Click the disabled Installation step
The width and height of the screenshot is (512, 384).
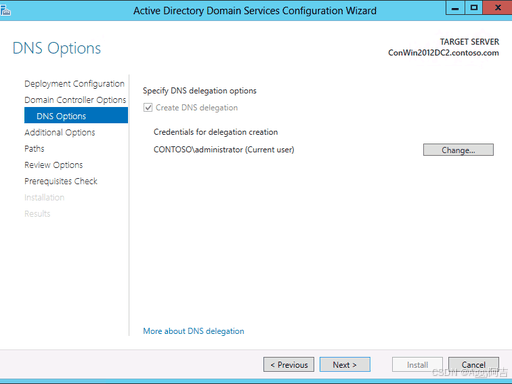(x=44, y=197)
